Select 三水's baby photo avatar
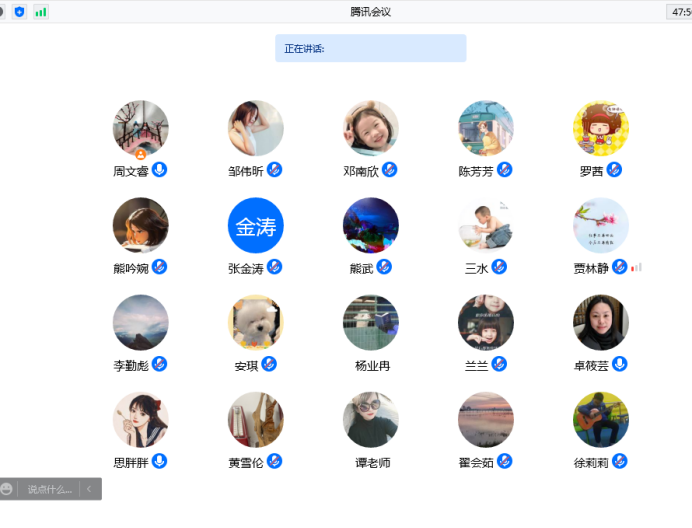 tap(486, 225)
